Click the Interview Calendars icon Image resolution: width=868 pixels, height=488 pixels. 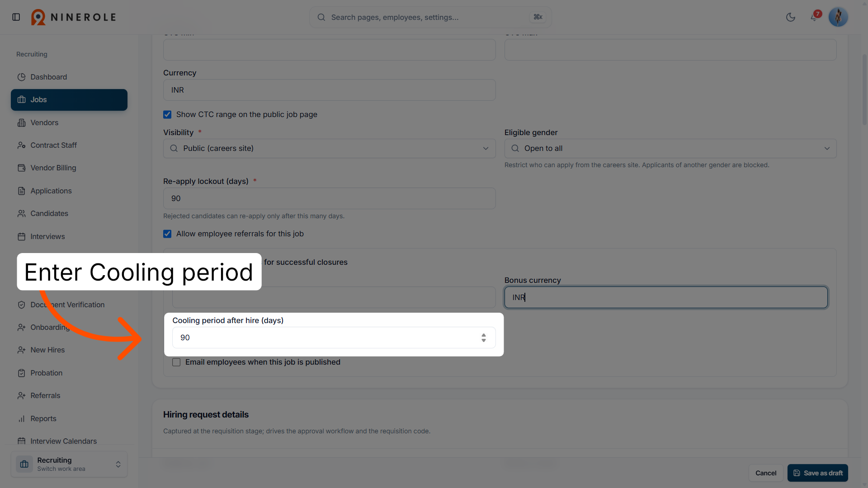coord(21,441)
